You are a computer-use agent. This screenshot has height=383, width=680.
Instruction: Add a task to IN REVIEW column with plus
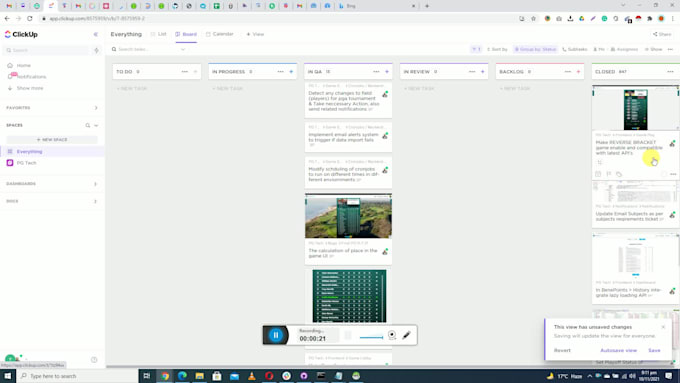[x=483, y=72]
